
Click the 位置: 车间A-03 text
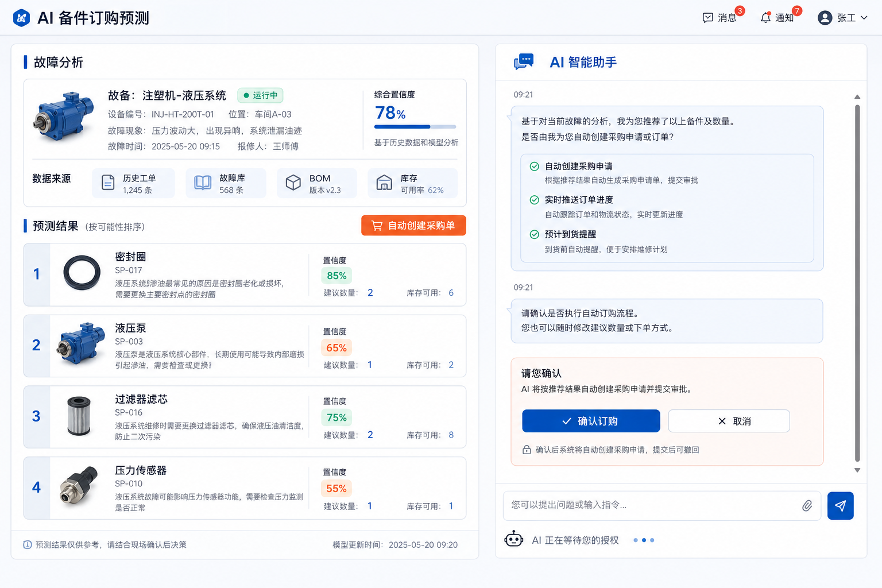click(260, 114)
